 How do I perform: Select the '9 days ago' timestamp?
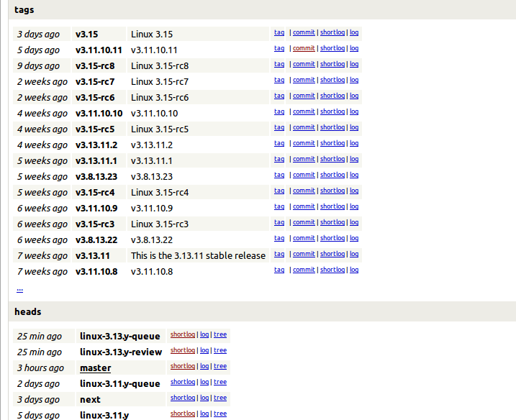39,66
